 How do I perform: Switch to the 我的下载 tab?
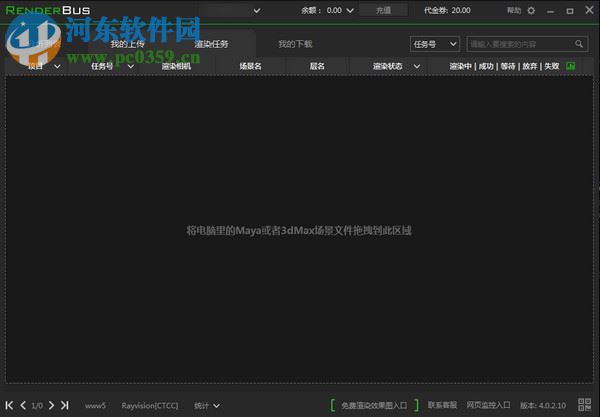pyautogui.click(x=295, y=44)
